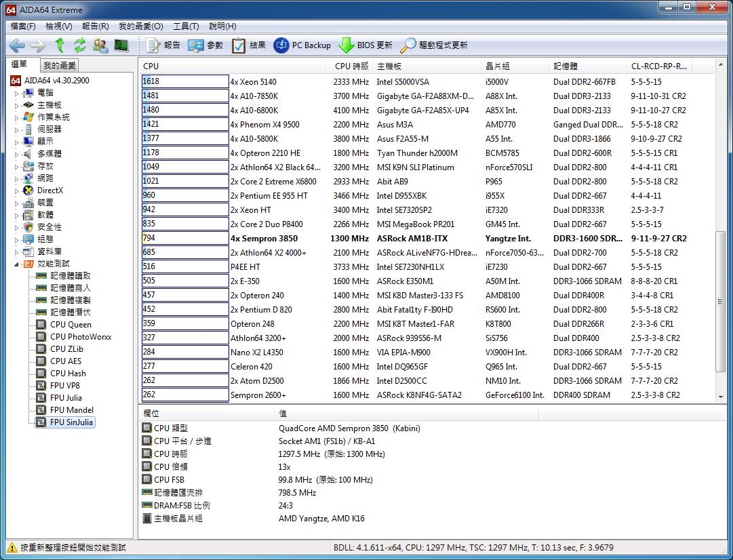Sort by the 晶片組 column header

point(515,66)
